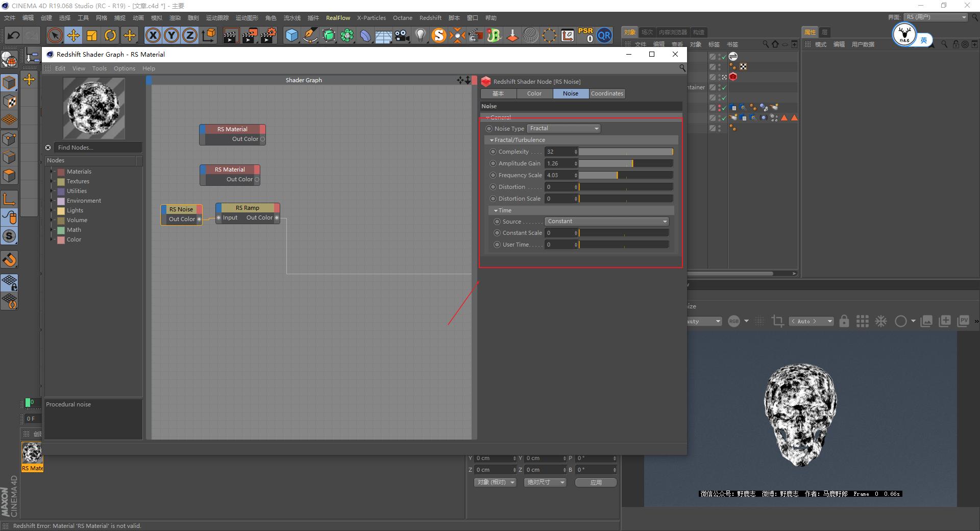980x531 pixels.
Task: Select the Scale tool
Action: click(92, 35)
